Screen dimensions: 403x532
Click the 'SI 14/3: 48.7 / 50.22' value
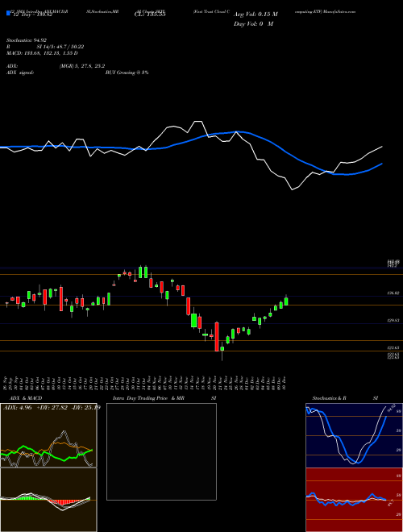60,47
